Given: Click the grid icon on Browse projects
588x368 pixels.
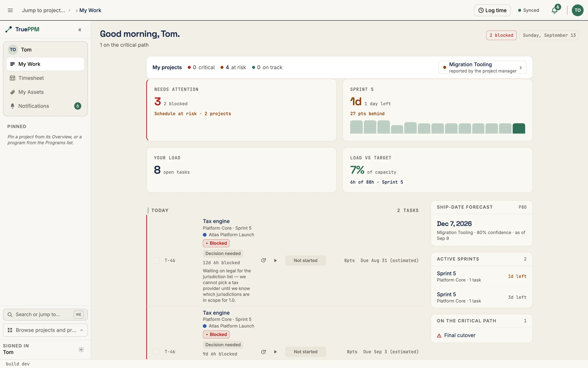Looking at the screenshot, I should (10, 330).
